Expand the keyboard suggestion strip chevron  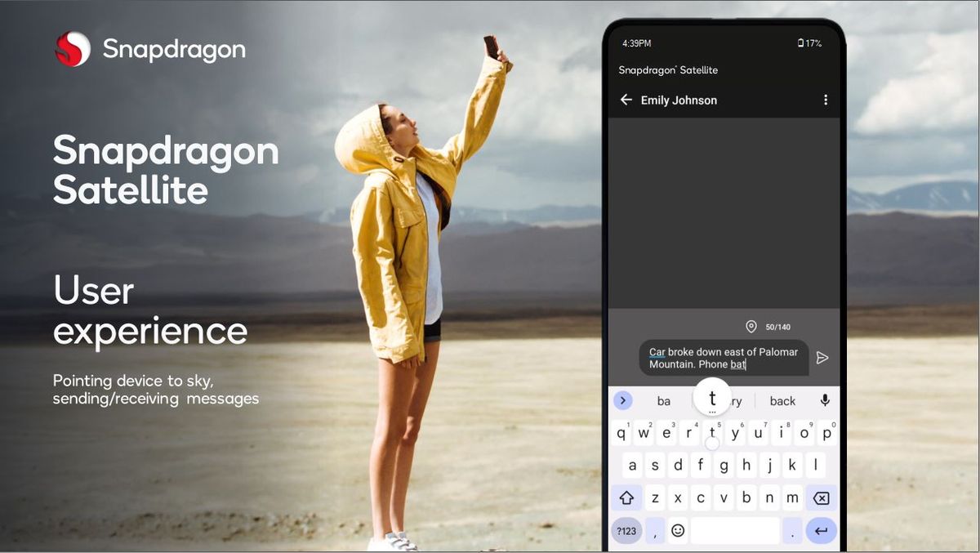(x=623, y=400)
